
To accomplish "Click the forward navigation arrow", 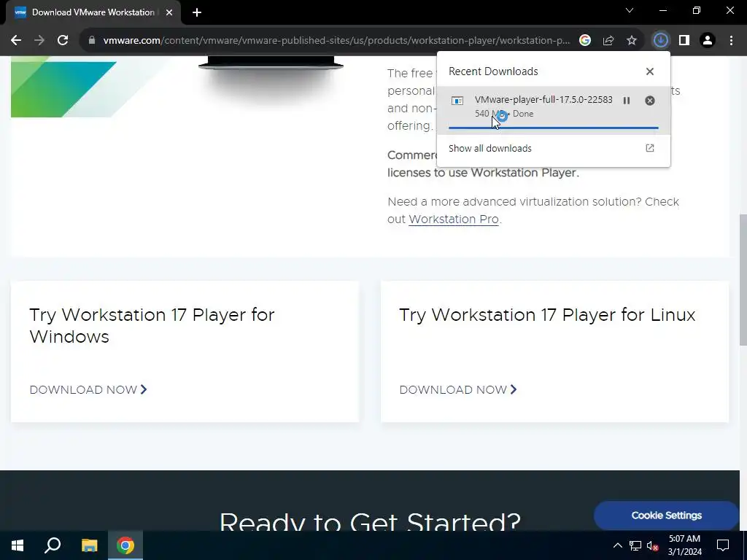I will pyautogui.click(x=39, y=41).
